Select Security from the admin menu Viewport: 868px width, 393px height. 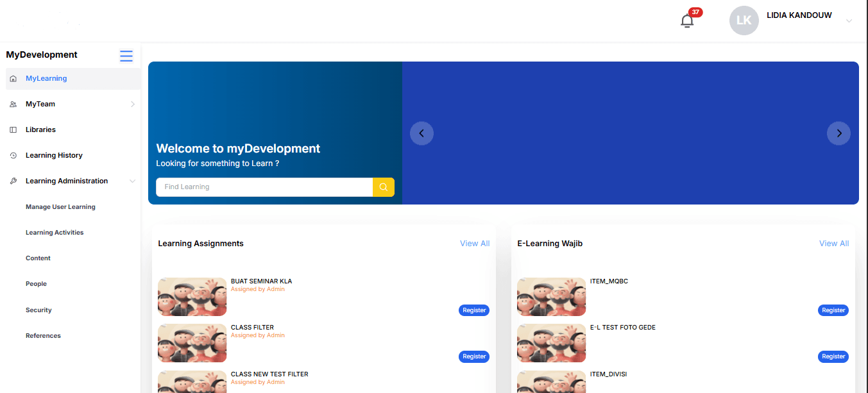coord(38,310)
